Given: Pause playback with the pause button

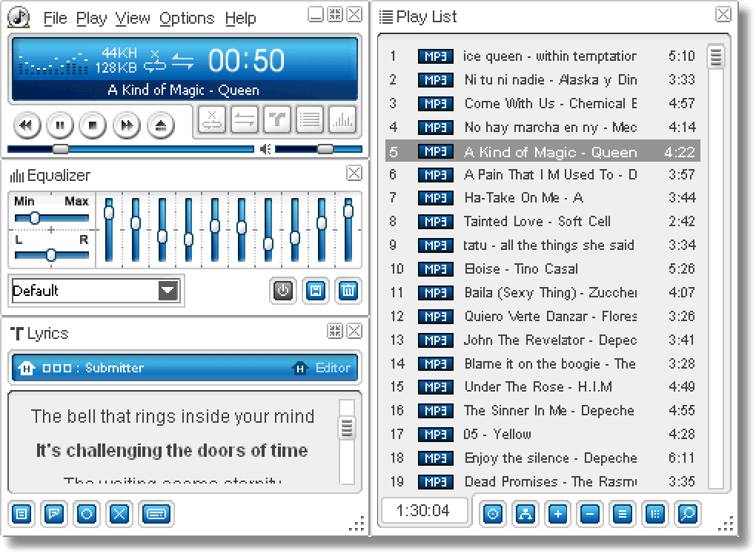Looking at the screenshot, I should (60, 125).
